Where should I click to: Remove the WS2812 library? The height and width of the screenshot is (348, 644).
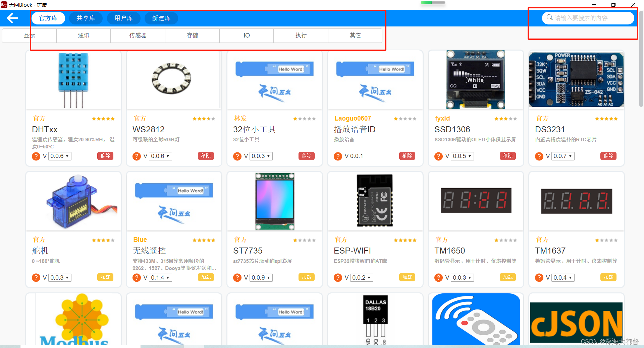coord(206,156)
